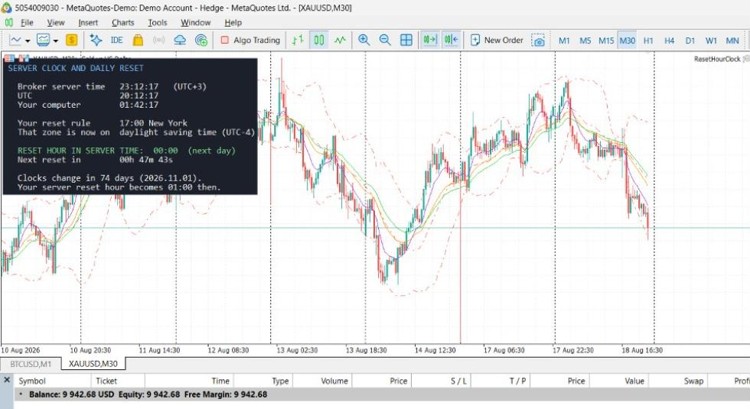Select the M5 timeframe
This screenshot has width=750, height=409.
[585, 41]
